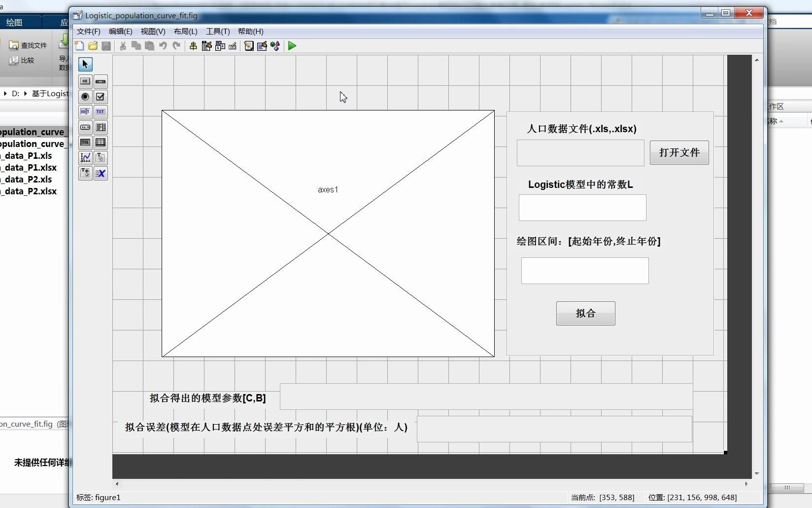Click the input box under Logistic模型中的常数L

[x=582, y=208]
